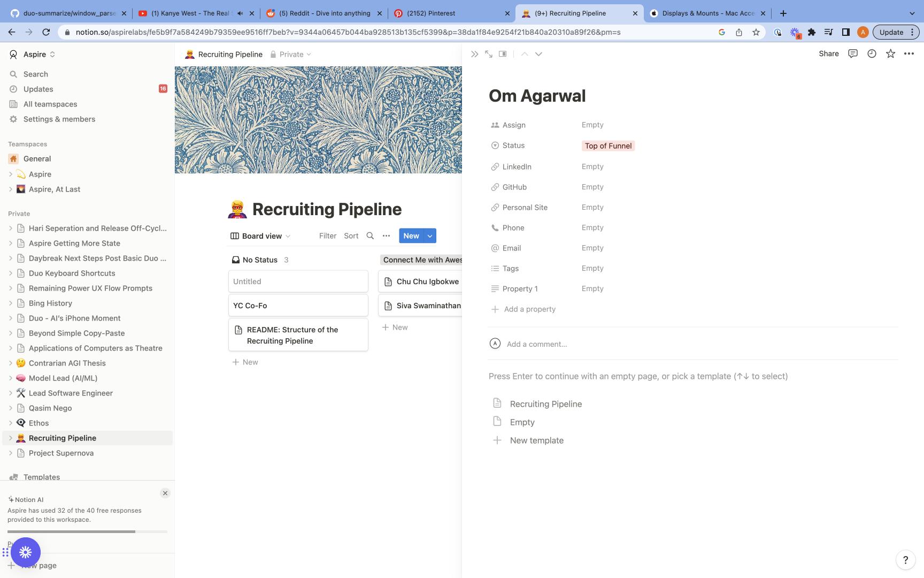Go to next page with down chevron
Image resolution: width=924 pixels, height=578 pixels.
(x=538, y=54)
